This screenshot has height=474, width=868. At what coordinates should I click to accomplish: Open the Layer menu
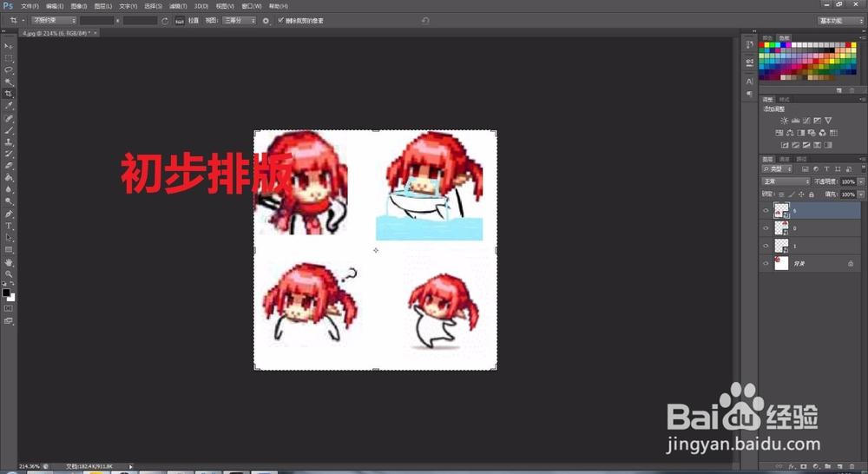[103, 6]
